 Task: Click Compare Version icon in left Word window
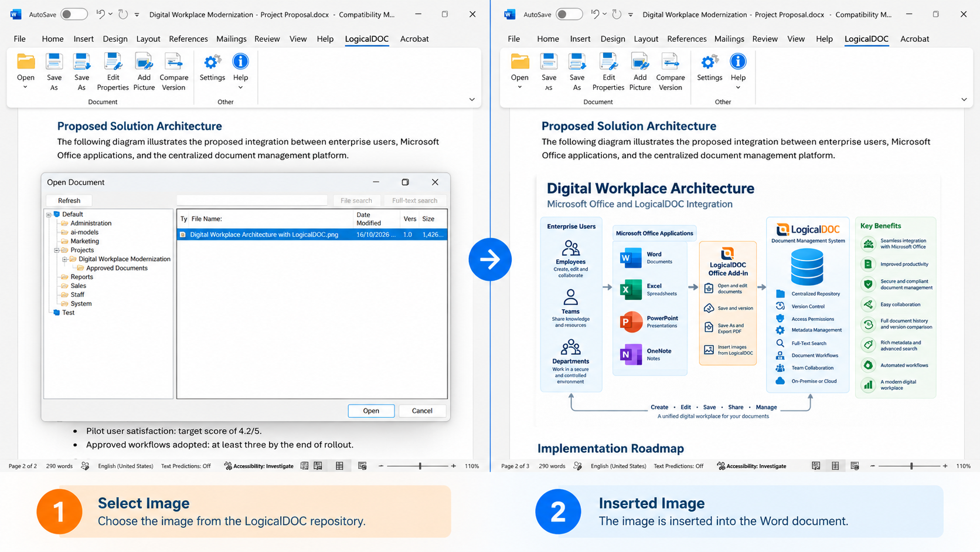point(173,62)
